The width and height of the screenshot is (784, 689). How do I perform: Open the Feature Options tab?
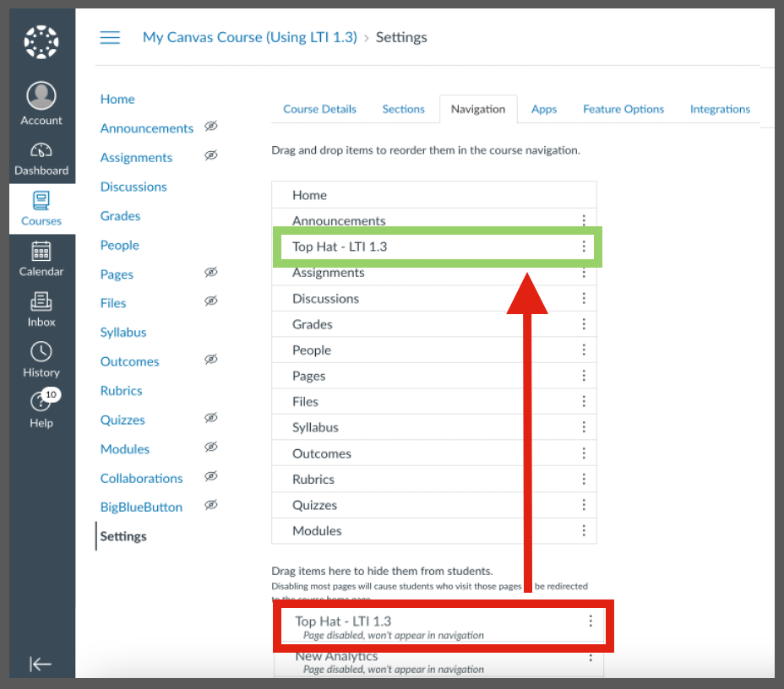click(623, 109)
